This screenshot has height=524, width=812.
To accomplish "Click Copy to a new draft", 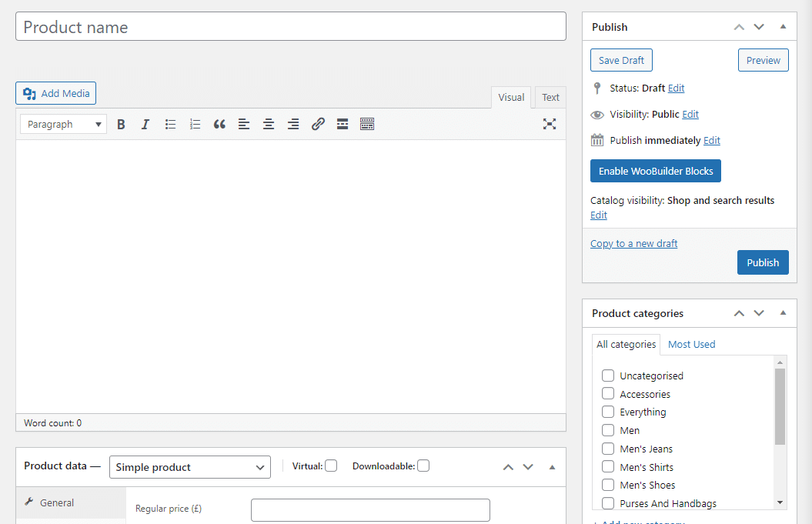I will coord(634,243).
